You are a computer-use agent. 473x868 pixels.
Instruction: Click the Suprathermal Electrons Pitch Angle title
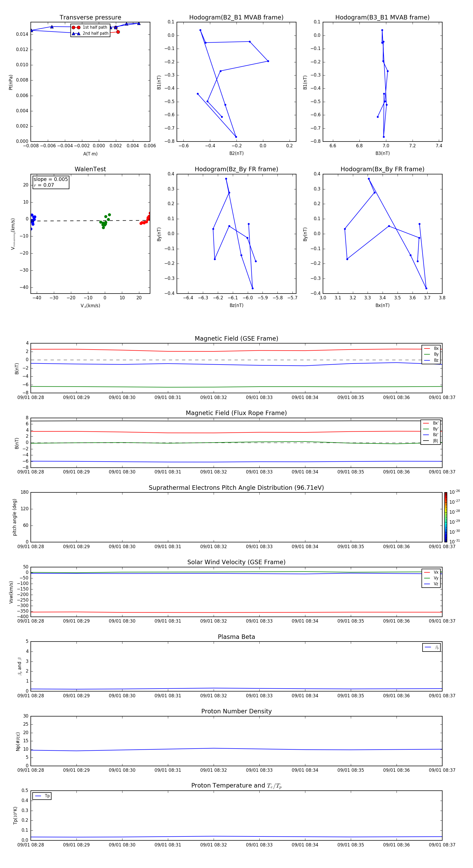point(236,488)
